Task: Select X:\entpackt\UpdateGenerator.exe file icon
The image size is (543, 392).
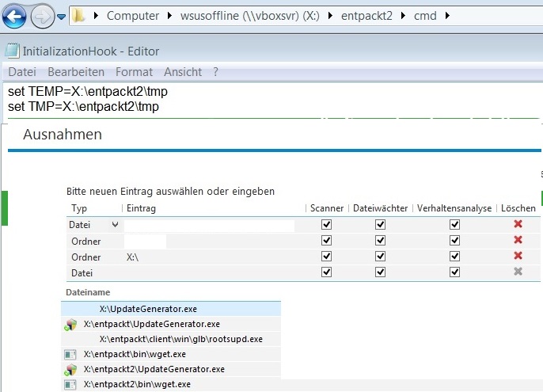Action: [70, 324]
